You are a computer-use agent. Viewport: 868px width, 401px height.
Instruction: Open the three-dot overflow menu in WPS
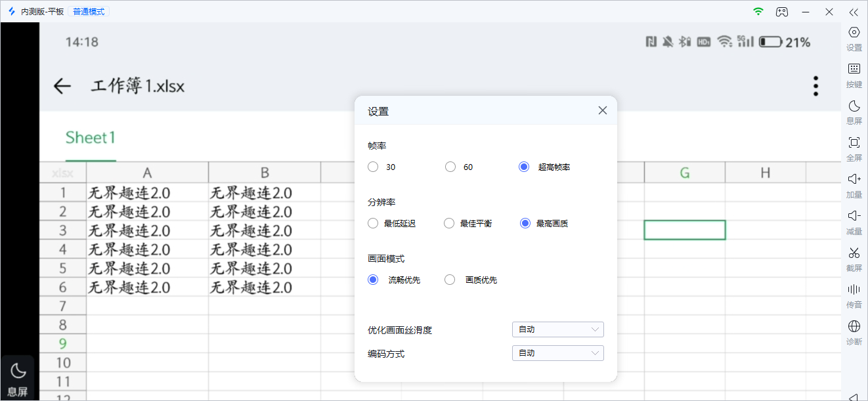click(x=815, y=85)
